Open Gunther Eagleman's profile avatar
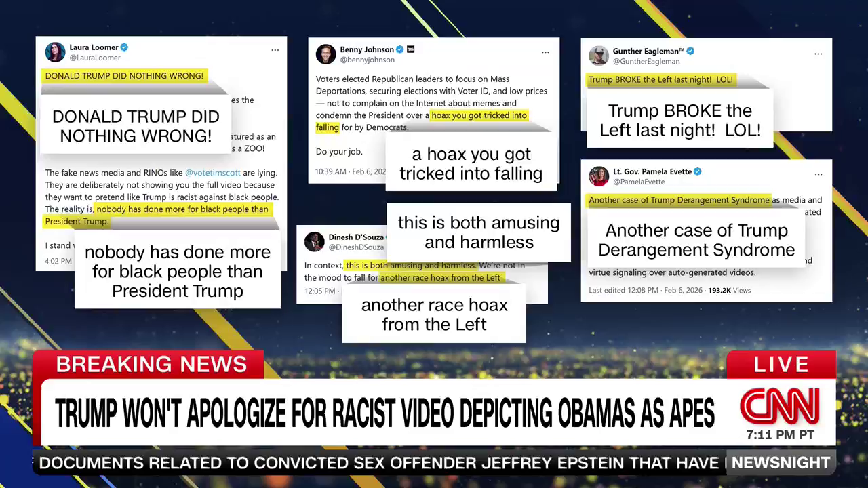The width and height of the screenshot is (868, 488). click(x=598, y=56)
